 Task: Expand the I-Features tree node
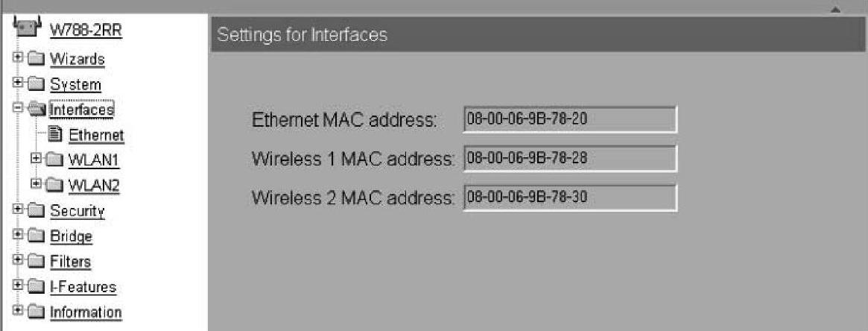pos(18,286)
